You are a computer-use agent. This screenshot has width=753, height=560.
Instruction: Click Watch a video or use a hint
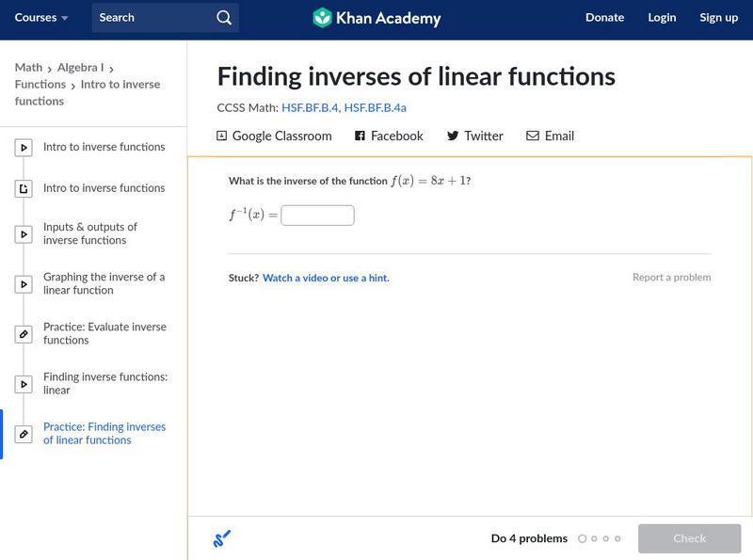coord(325,279)
